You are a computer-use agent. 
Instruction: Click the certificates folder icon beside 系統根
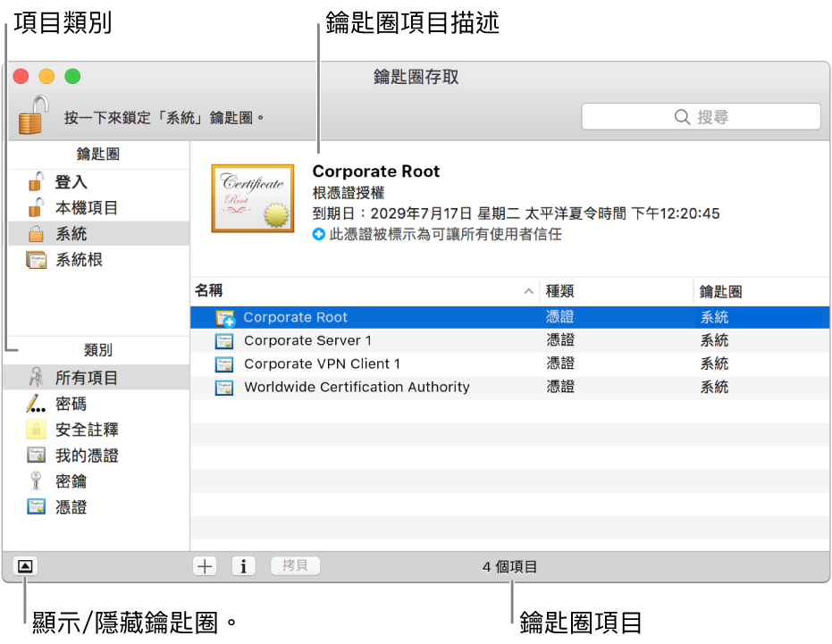click(x=36, y=259)
